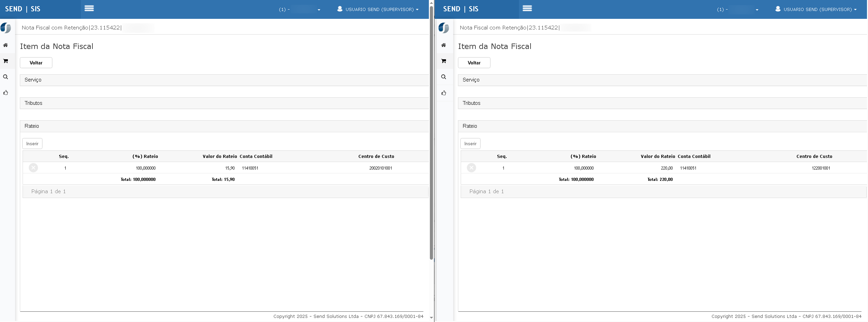This screenshot has width=868, height=322.
Task: Open USUARIO SEND user menu in right window
Action: 816,9
